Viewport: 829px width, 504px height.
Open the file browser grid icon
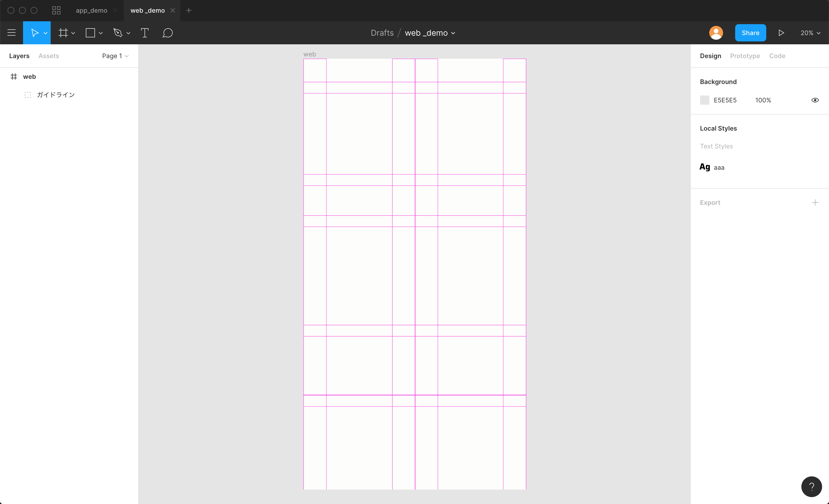(56, 10)
